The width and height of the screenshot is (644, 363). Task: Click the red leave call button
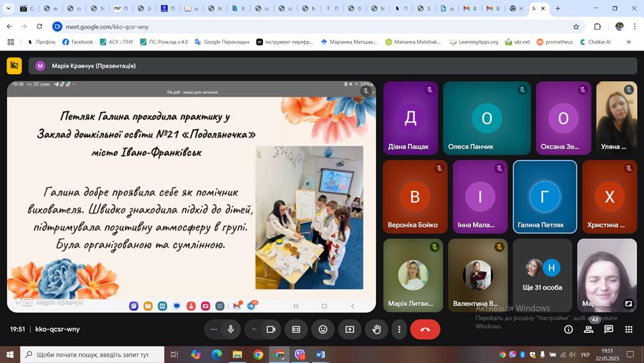tap(425, 329)
